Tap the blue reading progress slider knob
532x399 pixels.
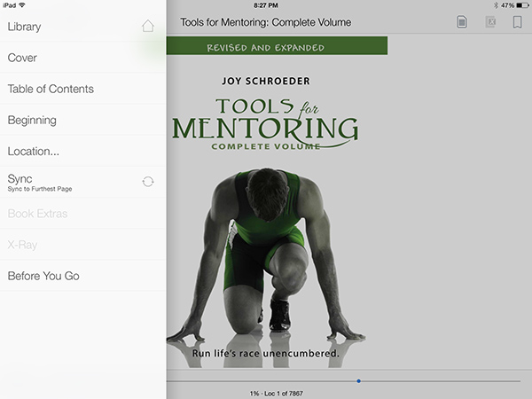coord(358,381)
